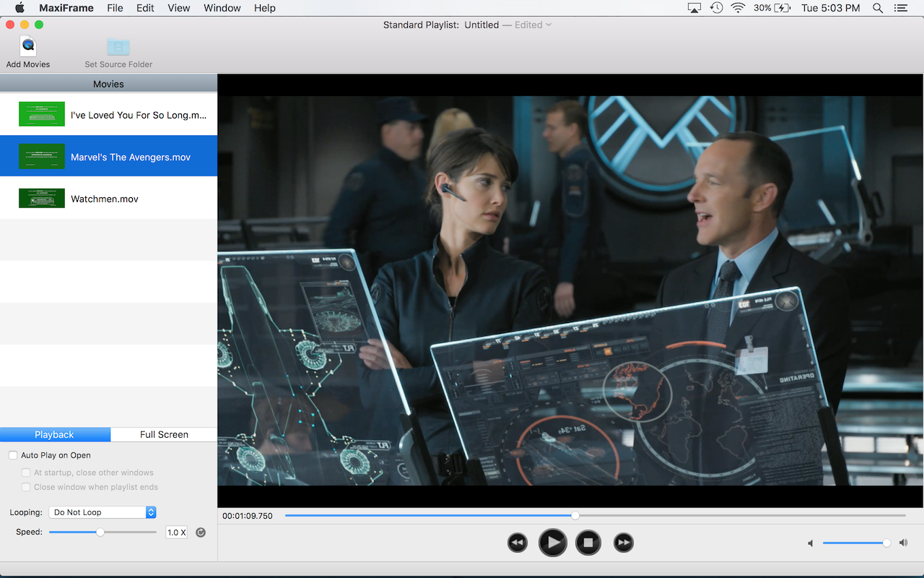The height and width of the screenshot is (578, 924).
Task: Click the loud speaker icon right of the volume slider
Action: 903,543
